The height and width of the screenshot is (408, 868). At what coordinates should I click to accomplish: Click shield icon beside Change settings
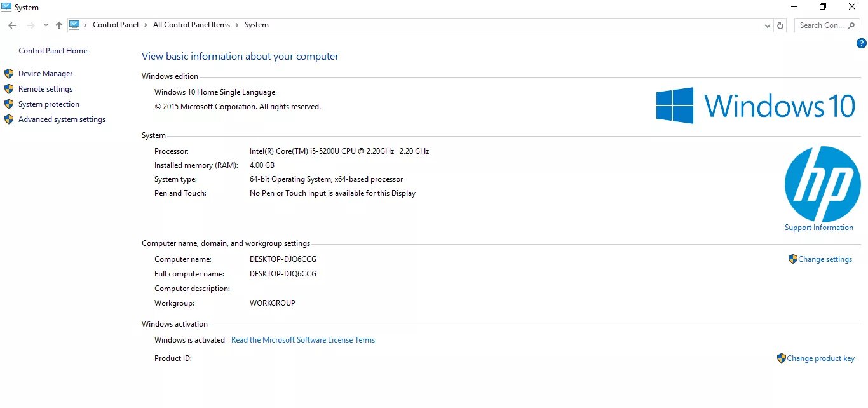(x=793, y=259)
